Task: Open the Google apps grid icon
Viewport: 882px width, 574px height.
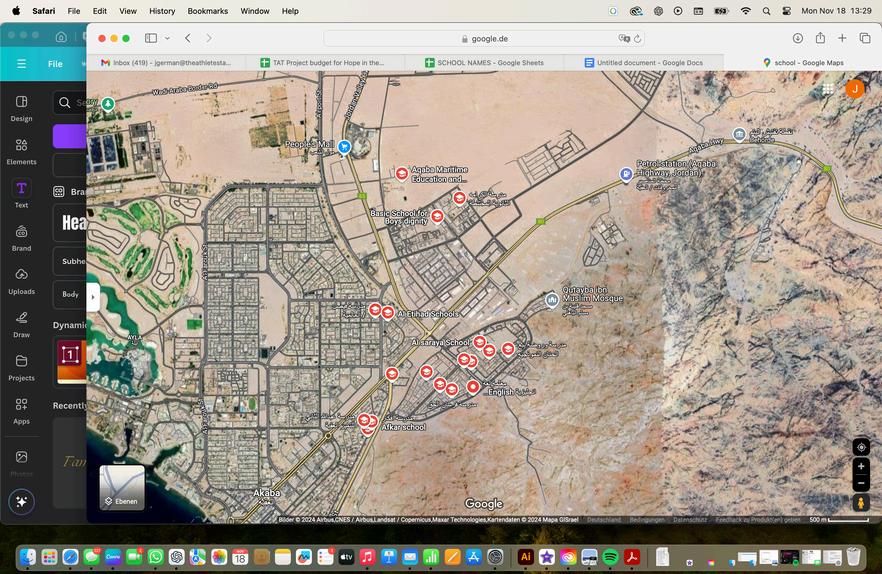Action: click(827, 89)
